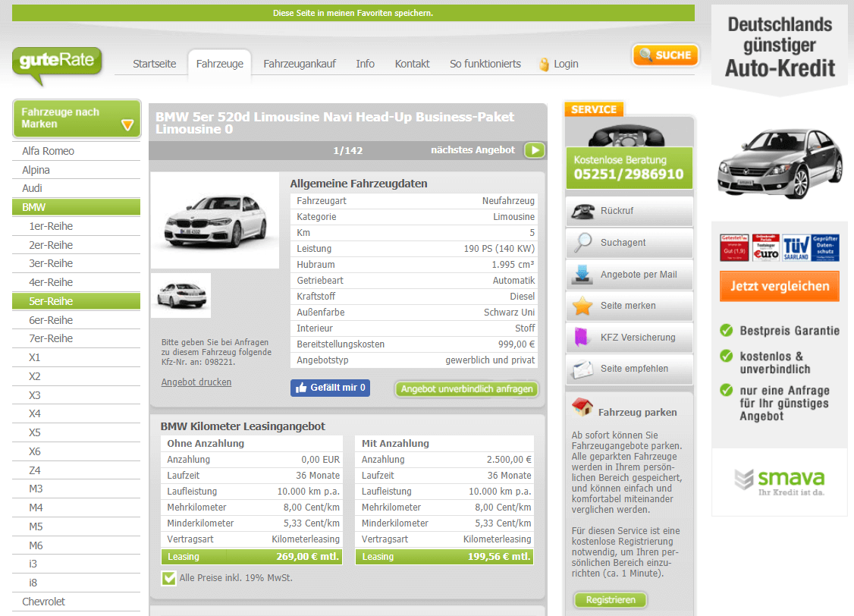
Task: Select the X5 model entry
Action: (77, 433)
